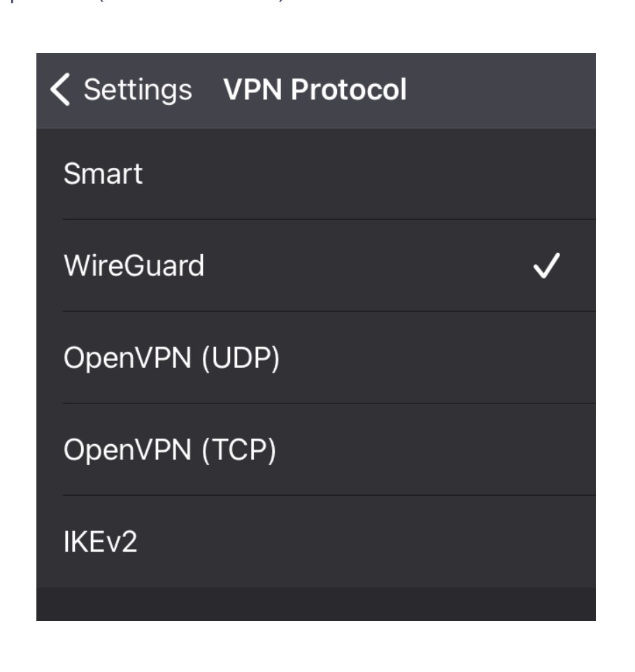The width and height of the screenshot is (635, 672).
Task: Tap the OpenVPN (TCP) text label
Action: [170, 450]
